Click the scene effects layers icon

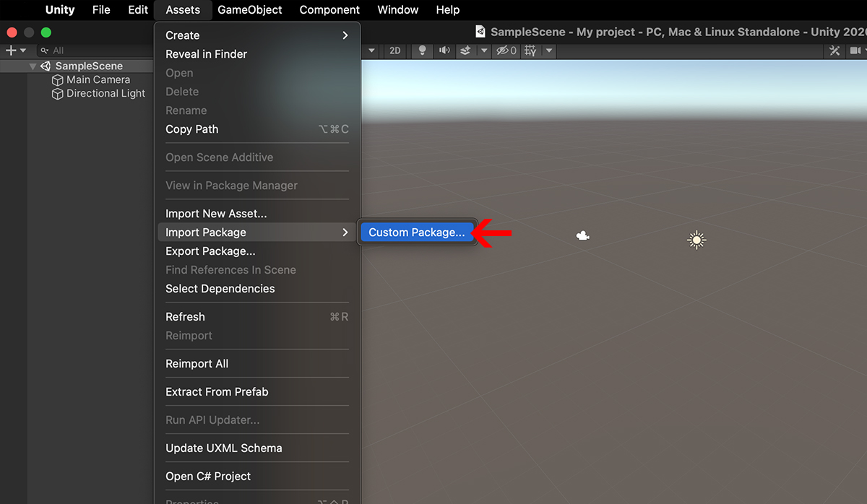(x=465, y=51)
